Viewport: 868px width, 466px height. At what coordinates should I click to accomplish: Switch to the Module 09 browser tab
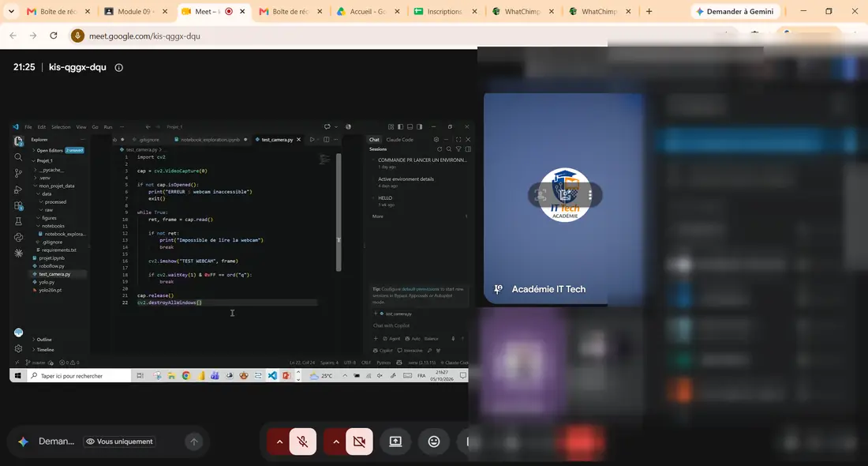(136, 11)
